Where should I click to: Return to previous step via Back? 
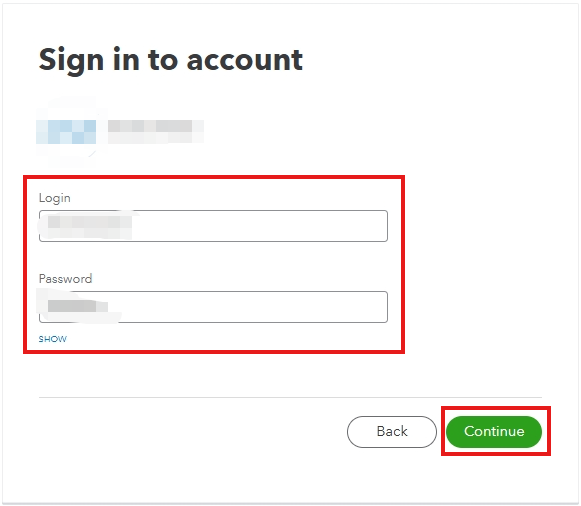[x=392, y=432]
